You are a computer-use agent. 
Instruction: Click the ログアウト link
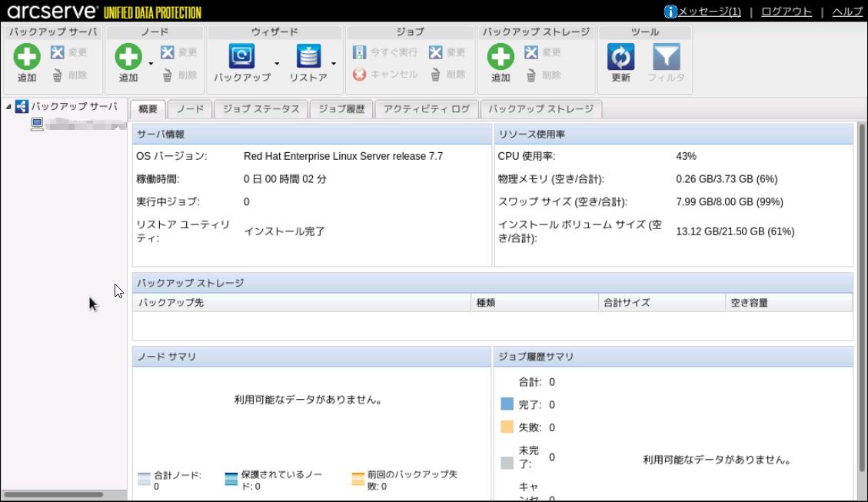(x=786, y=12)
